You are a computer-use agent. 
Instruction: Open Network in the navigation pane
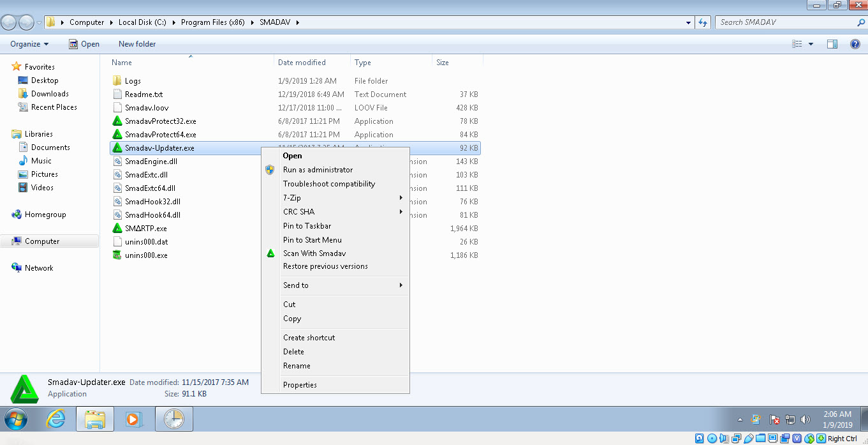pos(39,268)
